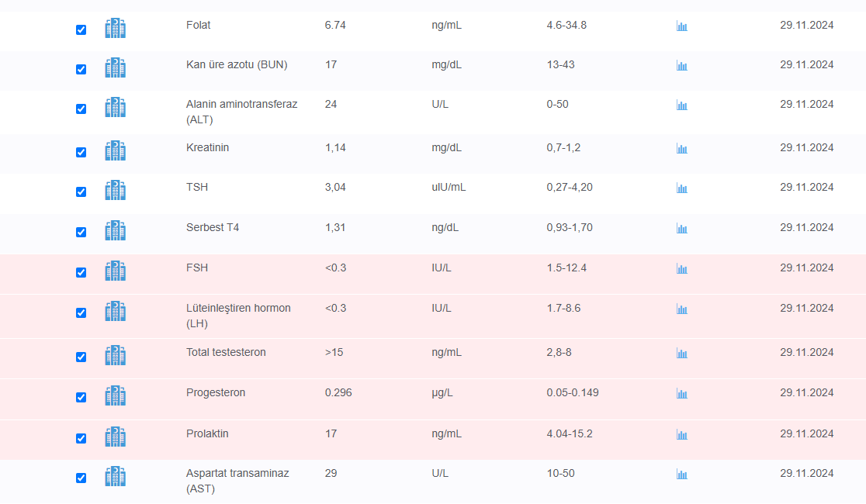
Task: Select the Total testesteron test name
Action: pos(226,352)
